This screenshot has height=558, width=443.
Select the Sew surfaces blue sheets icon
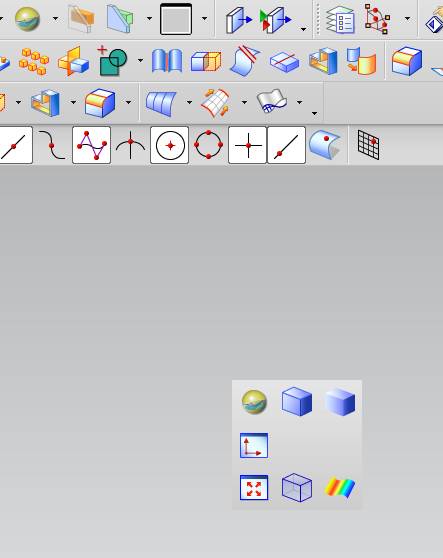(x=167, y=61)
